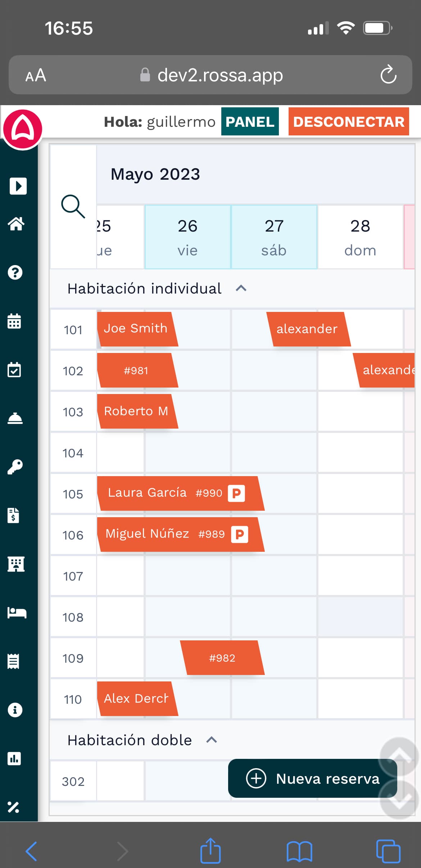Tap DESCONECTAR to log out
The image size is (421, 868).
pos(348,122)
